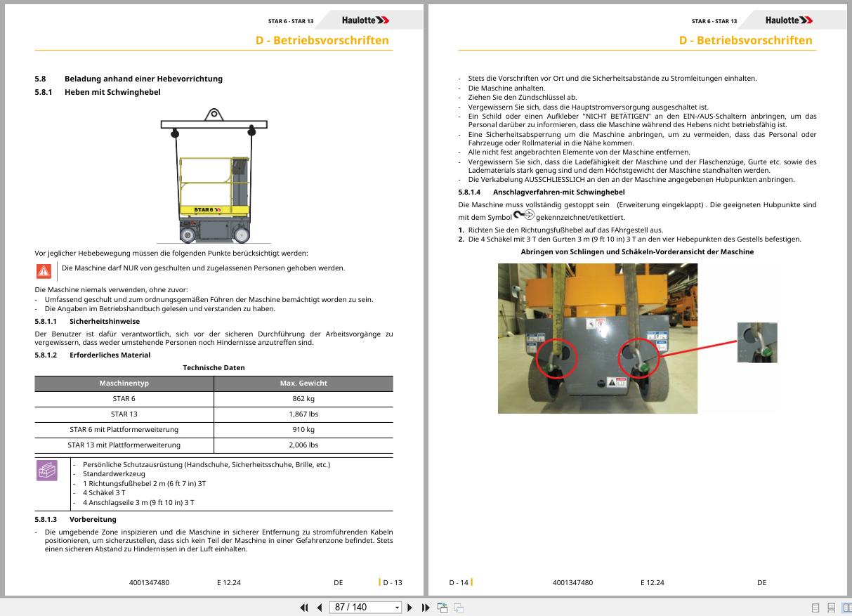The image size is (852, 616).
Task: Click the 'STAR 13 mit Plattformerweiterung' cell
Action: (x=124, y=445)
